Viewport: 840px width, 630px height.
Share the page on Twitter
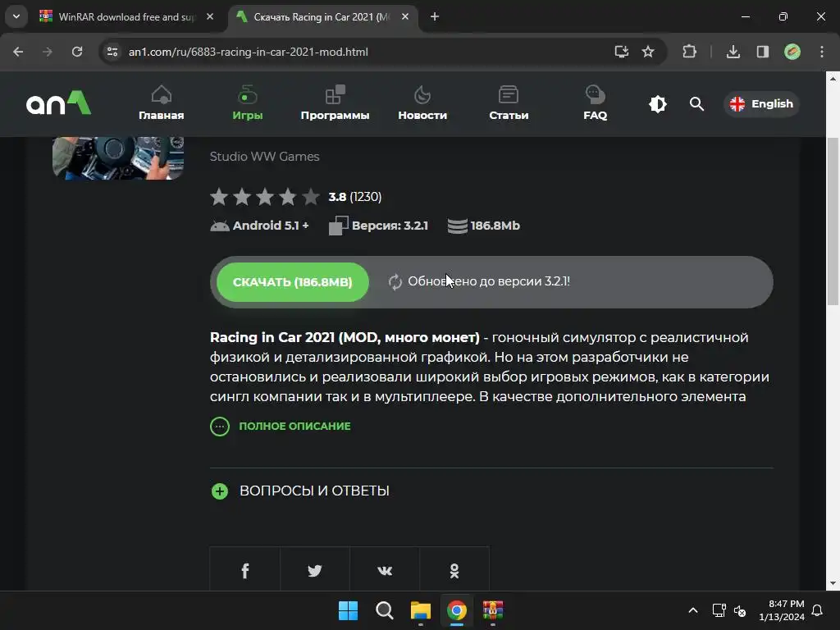point(315,570)
